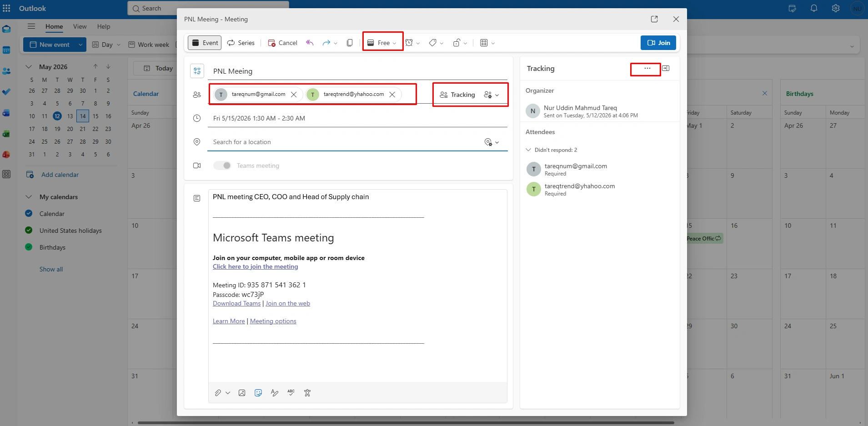Toggle the Teams meeting switch
This screenshot has width=868, height=426.
[x=222, y=165]
